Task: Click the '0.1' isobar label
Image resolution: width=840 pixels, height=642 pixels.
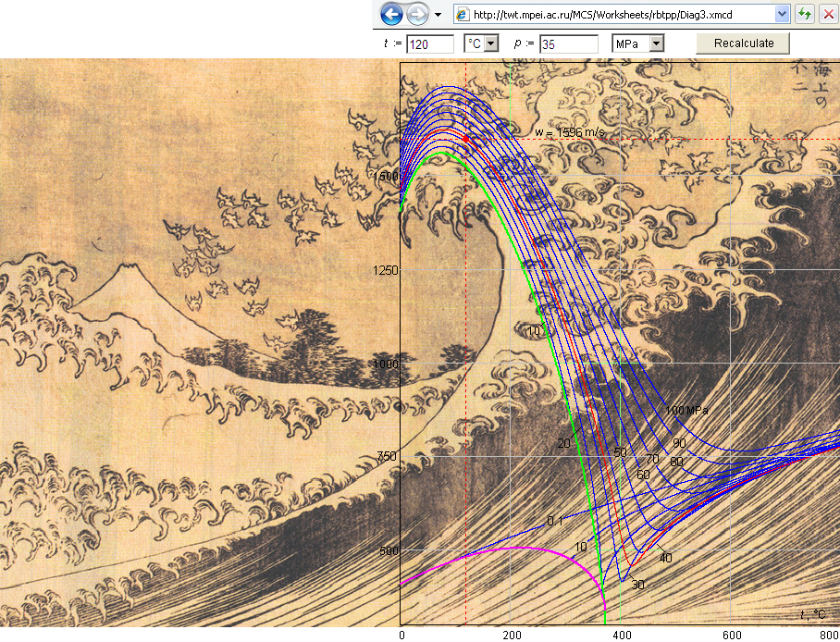Action: click(555, 521)
